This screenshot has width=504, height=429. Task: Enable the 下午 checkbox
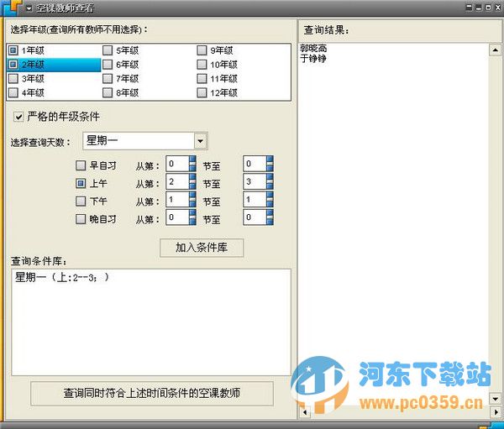point(81,201)
